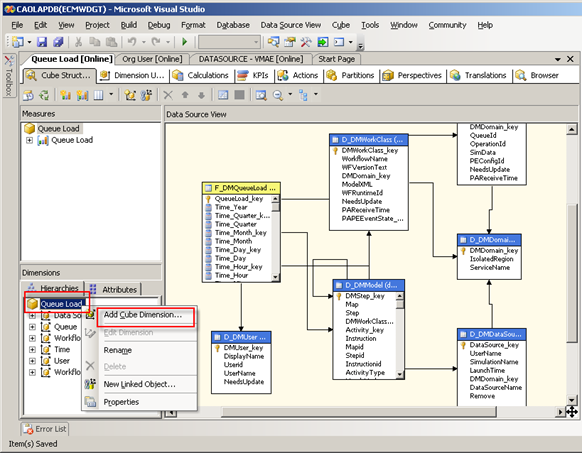This screenshot has height=453, width=582.
Task: Open the Calculations tab
Action: pos(201,75)
